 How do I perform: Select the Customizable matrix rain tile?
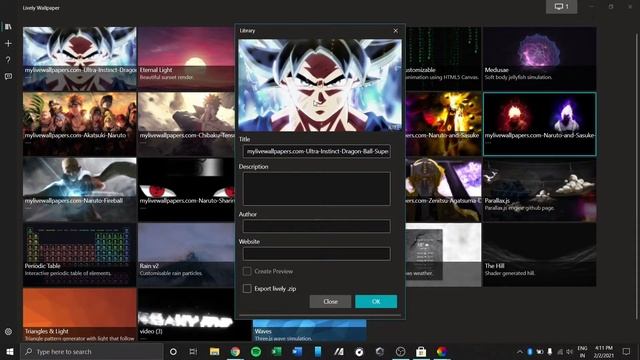point(444,59)
